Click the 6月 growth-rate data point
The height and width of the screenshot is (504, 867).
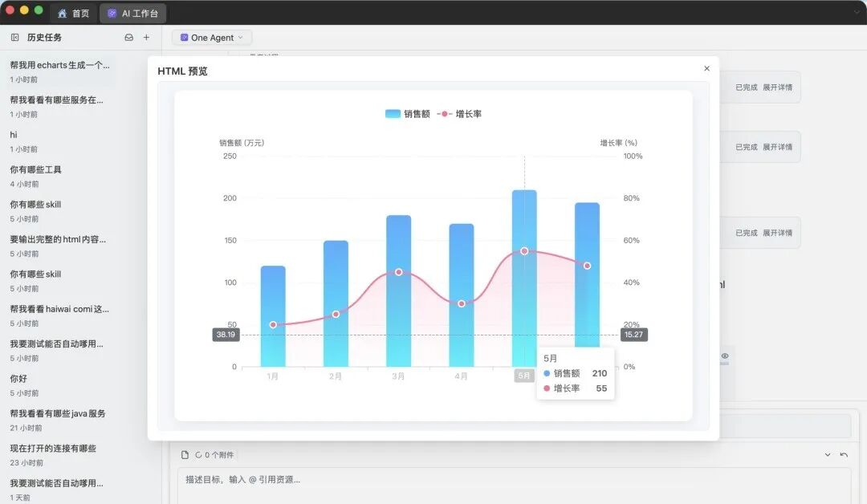click(587, 266)
